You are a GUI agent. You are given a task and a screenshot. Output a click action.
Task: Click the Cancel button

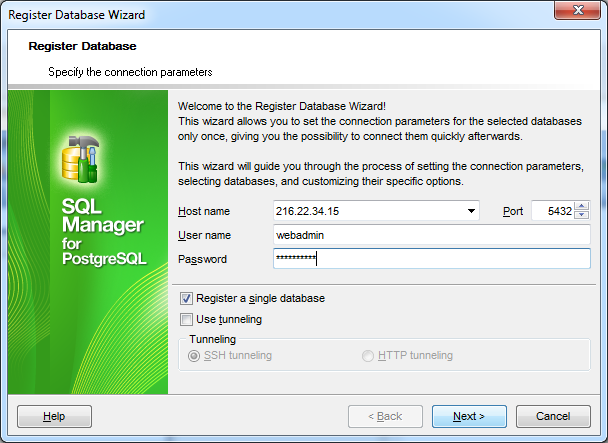click(553, 416)
